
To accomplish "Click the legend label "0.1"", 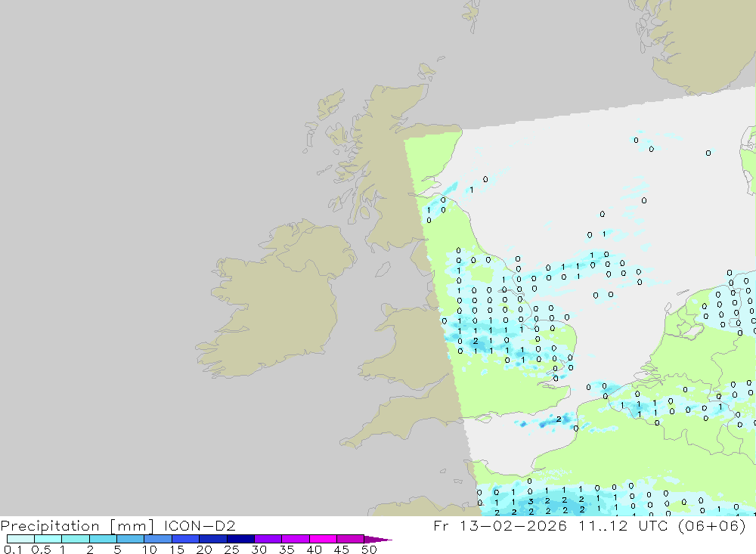I will (x=13, y=549).
